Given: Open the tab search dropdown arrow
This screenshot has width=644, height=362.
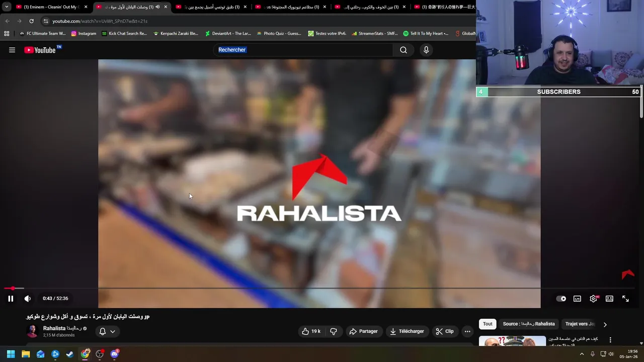Looking at the screenshot, I should point(7,7).
